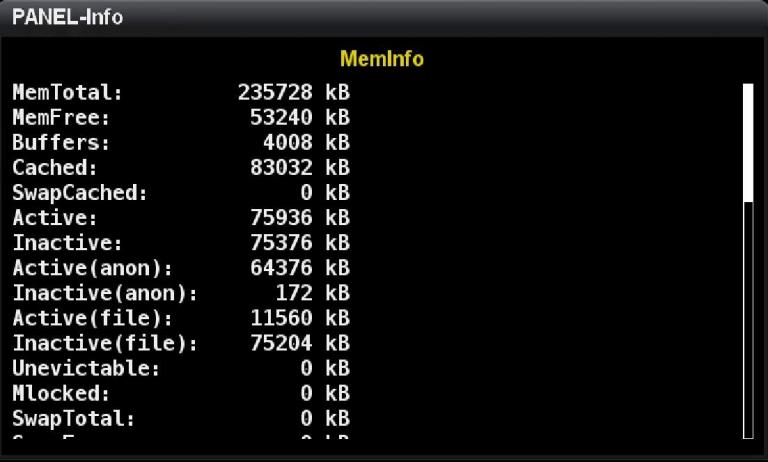Click the Active row label
The width and height of the screenshot is (768, 462).
point(55,218)
